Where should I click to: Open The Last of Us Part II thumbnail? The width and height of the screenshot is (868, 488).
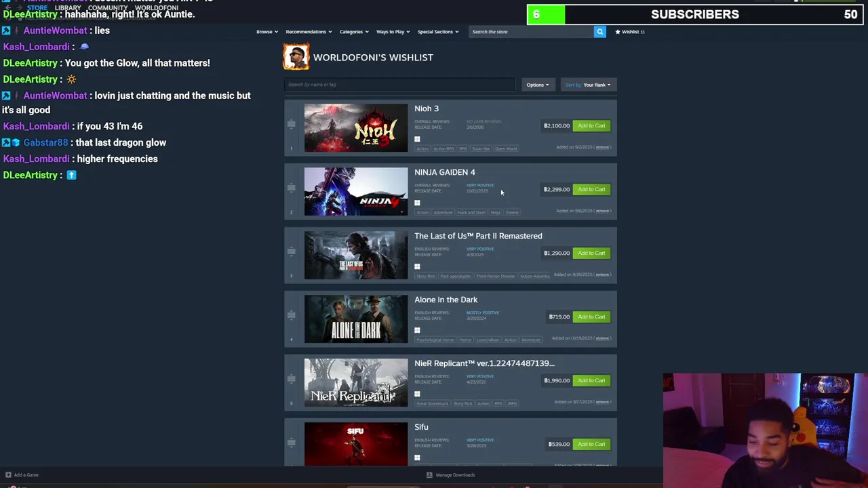(356, 256)
